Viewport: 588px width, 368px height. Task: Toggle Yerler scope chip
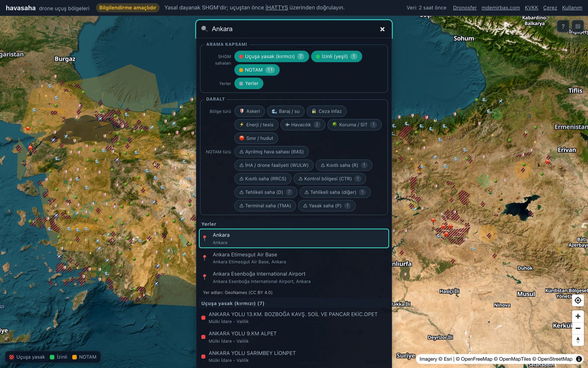(x=249, y=83)
